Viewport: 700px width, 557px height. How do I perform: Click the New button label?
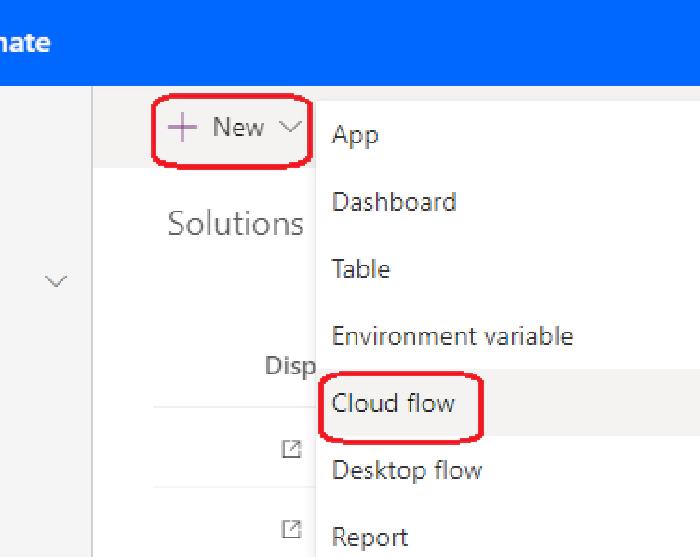point(238,127)
